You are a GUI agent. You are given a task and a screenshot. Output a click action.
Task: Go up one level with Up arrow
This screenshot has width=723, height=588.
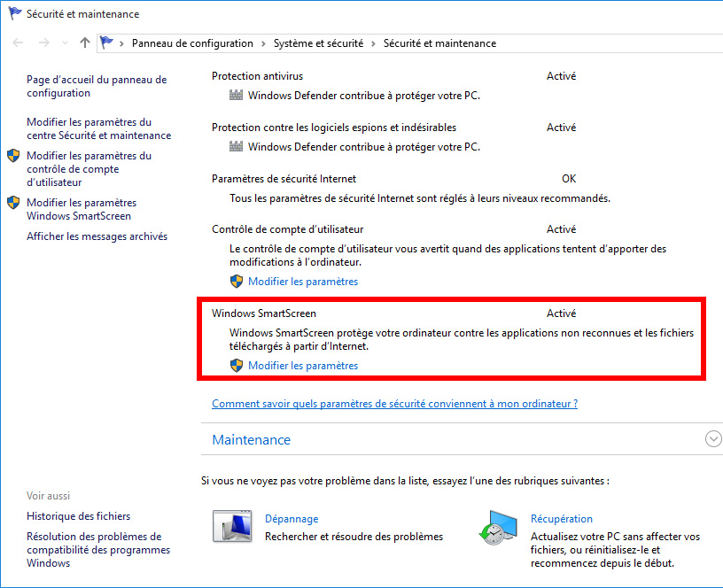(x=85, y=43)
